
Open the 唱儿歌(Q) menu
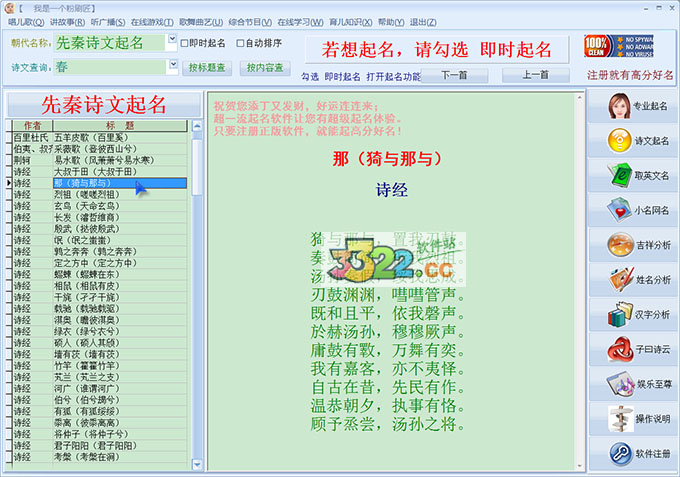(26, 22)
